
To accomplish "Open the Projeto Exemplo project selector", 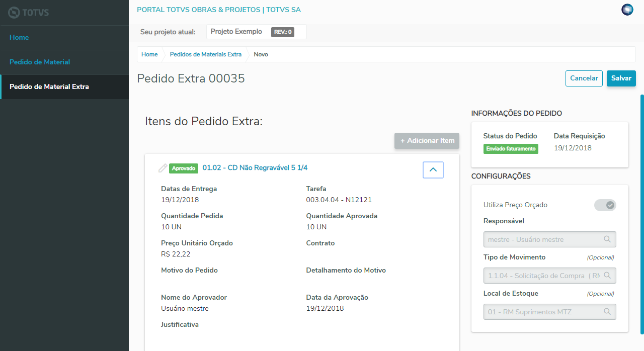I will tap(257, 32).
